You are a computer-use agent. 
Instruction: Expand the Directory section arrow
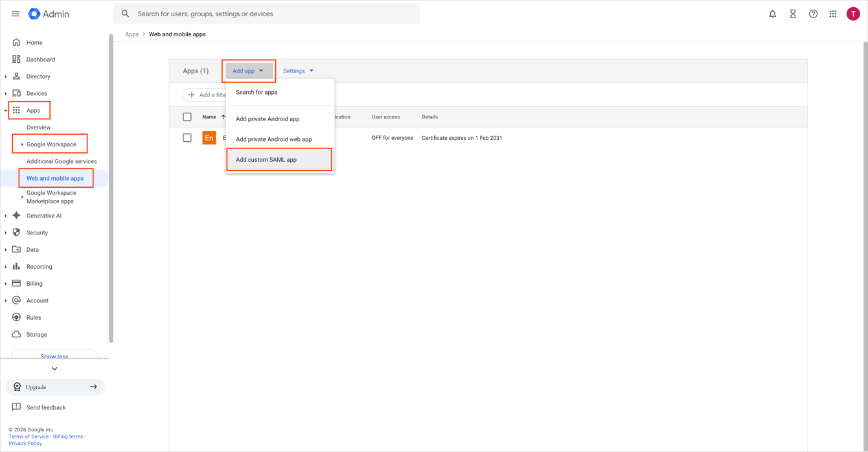click(x=6, y=76)
